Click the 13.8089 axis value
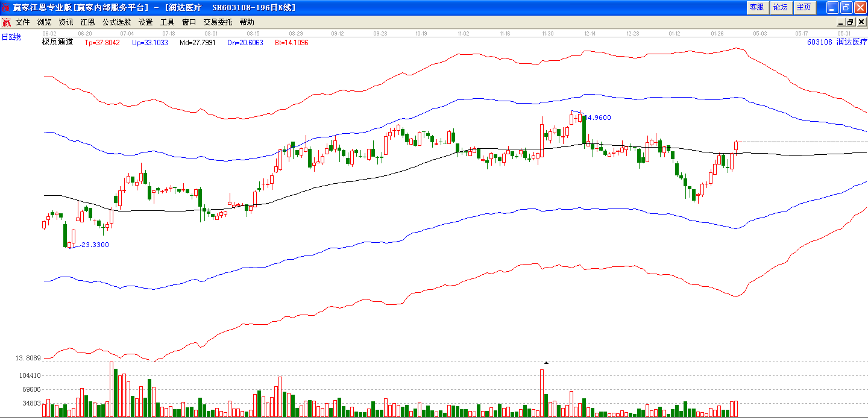 click(x=28, y=359)
